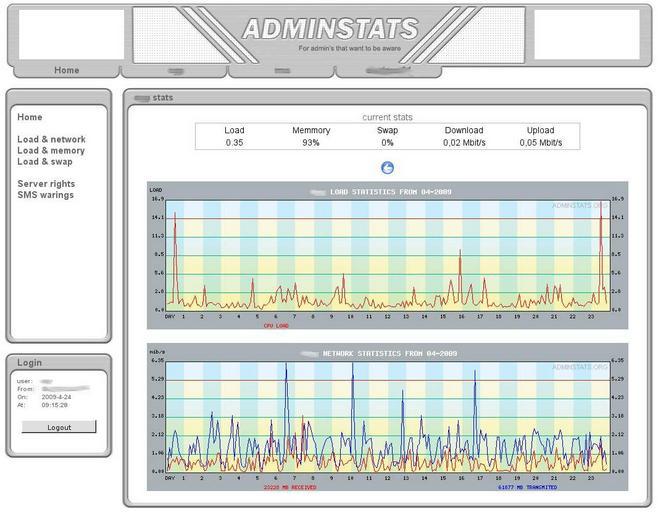Click the Swap 0% stat cell
The height and width of the screenshot is (512, 658).
388,143
